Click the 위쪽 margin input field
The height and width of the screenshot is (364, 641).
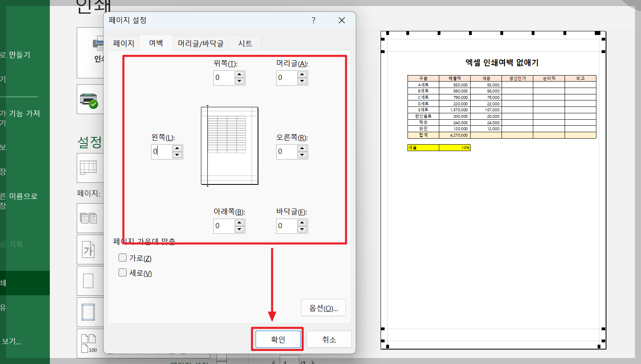pyautogui.click(x=224, y=78)
